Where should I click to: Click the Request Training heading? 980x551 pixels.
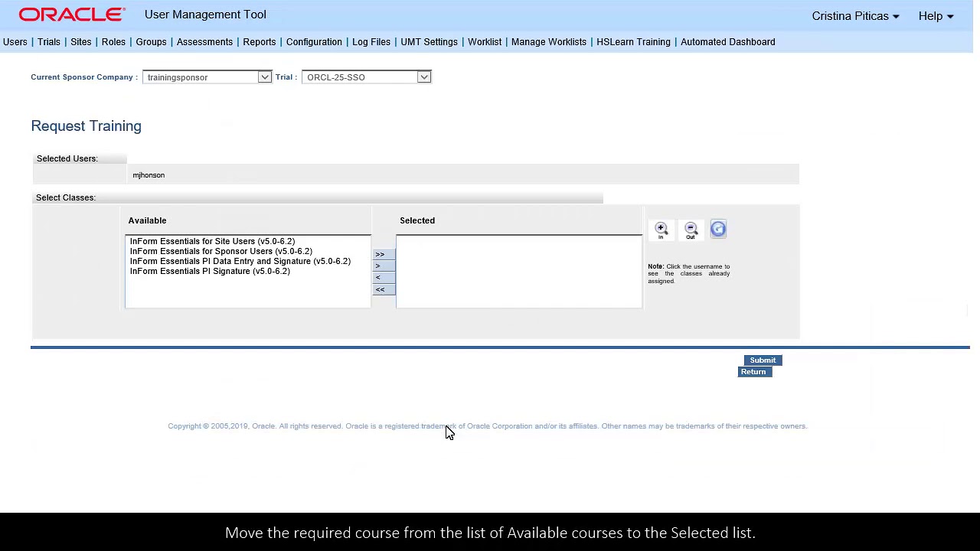pyautogui.click(x=86, y=126)
